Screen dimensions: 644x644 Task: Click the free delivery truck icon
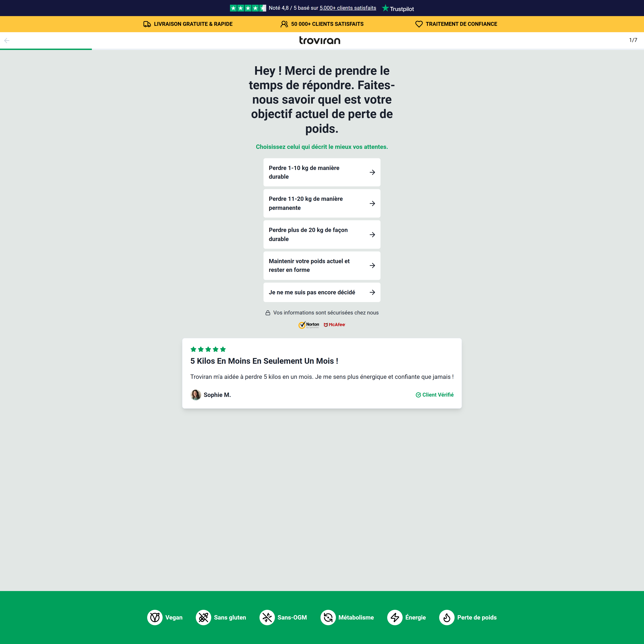[147, 24]
